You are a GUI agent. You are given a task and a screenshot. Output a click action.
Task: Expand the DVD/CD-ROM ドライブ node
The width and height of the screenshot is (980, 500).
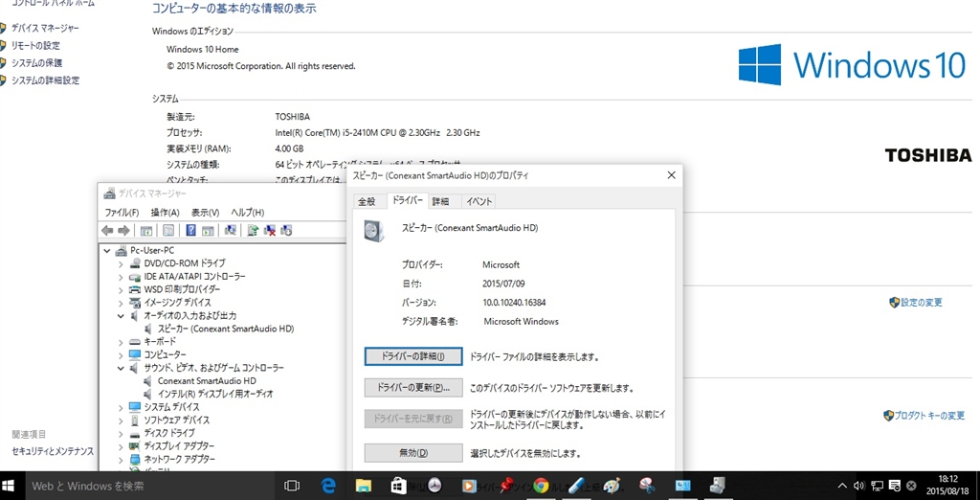tap(122, 263)
